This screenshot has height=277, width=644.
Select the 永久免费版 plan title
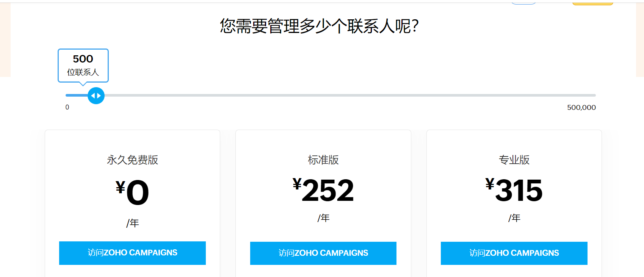coord(132,160)
